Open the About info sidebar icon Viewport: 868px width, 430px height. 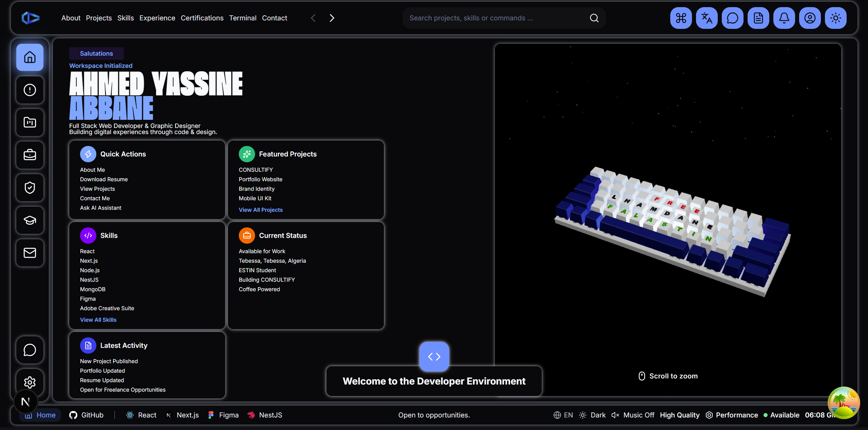pos(30,90)
